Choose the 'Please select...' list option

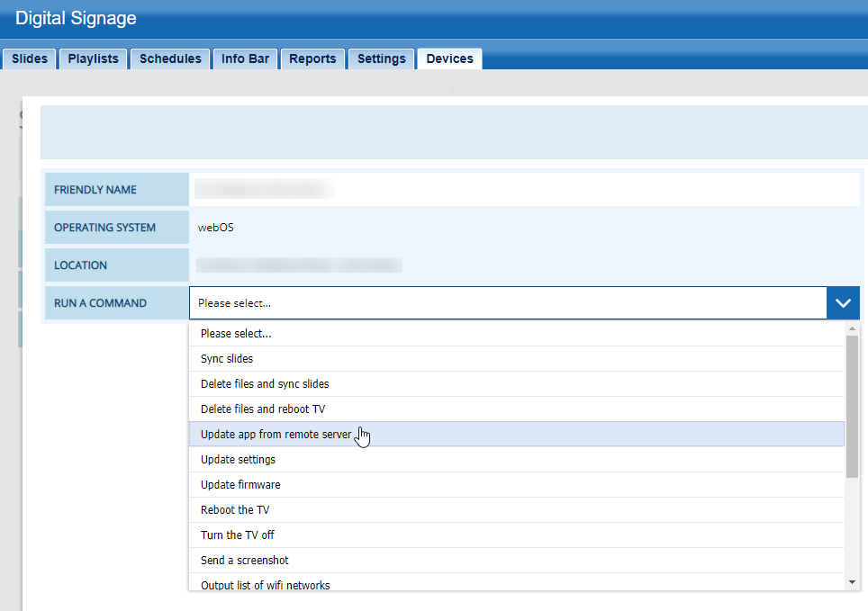tap(236, 334)
